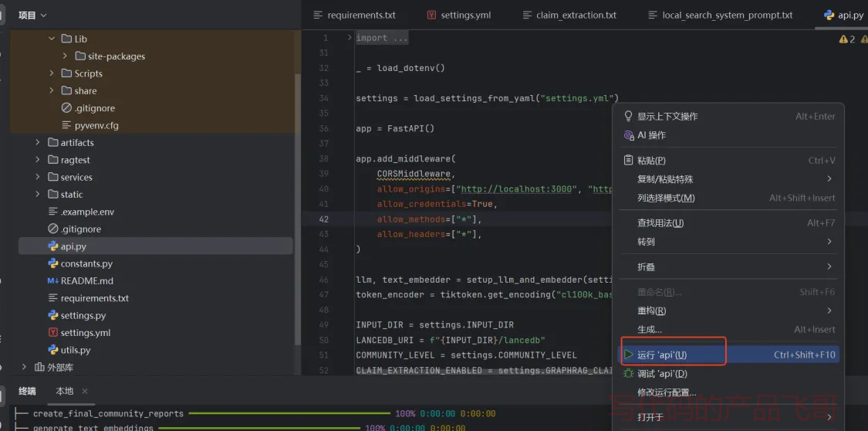Select the Generate... menu entry
Image resolution: width=868 pixels, height=431 pixels.
click(728, 329)
